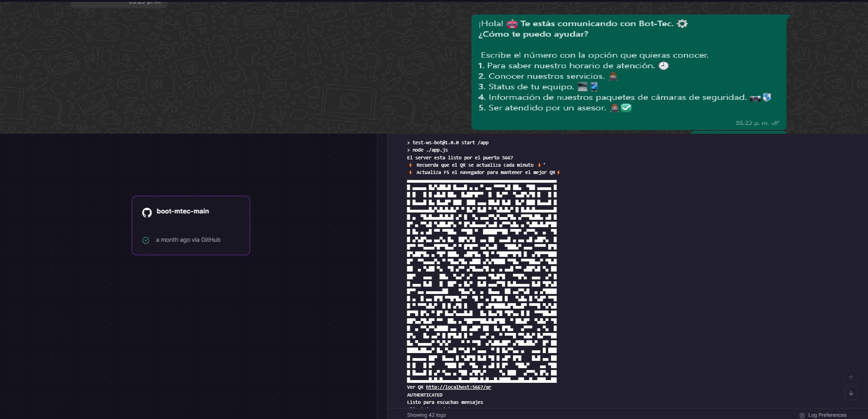868x419 pixels.
Task: Click the green deployment success check icon
Action: click(x=146, y=240)
